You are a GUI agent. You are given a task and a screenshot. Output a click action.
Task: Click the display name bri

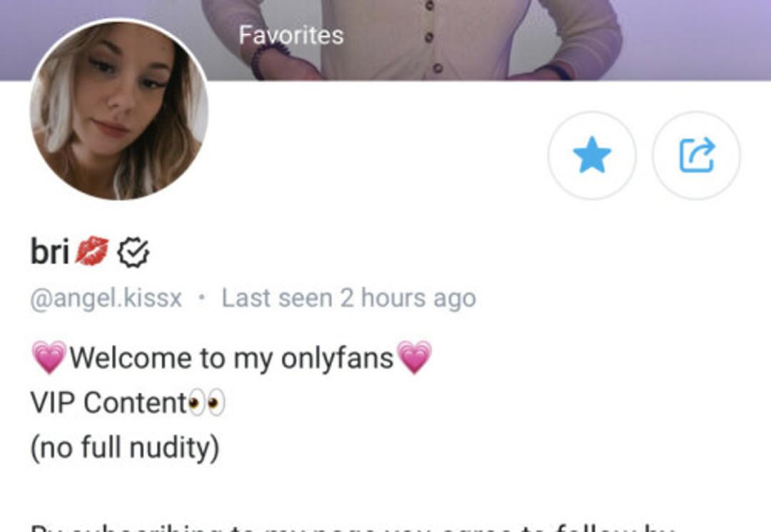coord(50,251)
